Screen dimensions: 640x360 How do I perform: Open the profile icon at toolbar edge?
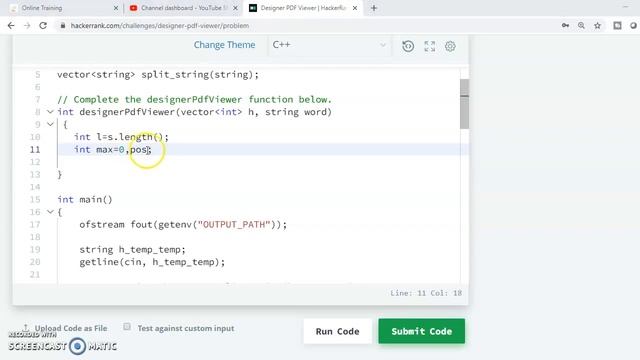point(634,26)
